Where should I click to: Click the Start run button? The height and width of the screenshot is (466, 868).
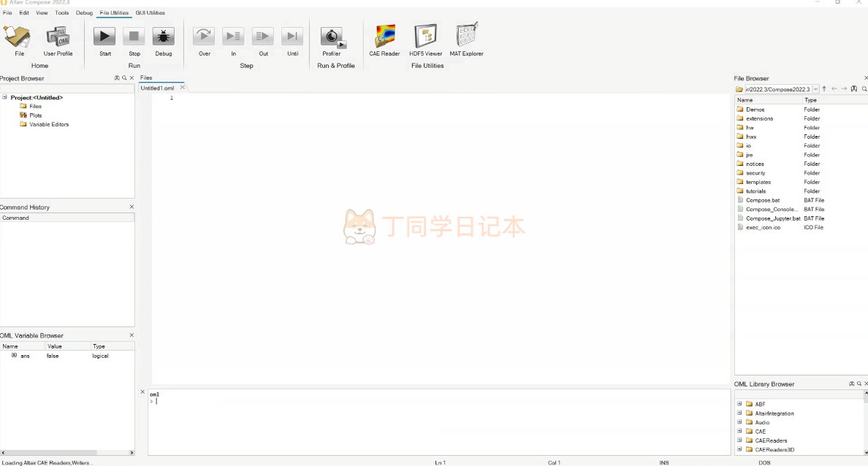pyautogui.click(x=104, y=37)
